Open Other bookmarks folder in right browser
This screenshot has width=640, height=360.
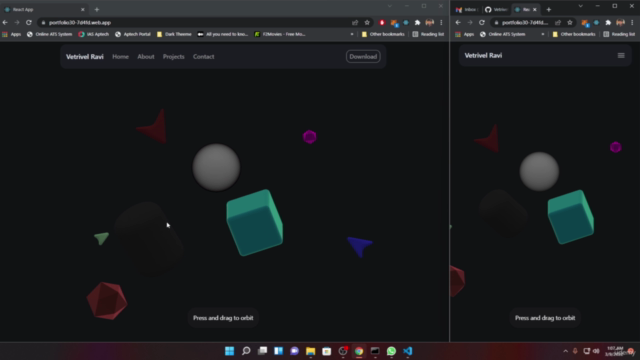[574, 34]
